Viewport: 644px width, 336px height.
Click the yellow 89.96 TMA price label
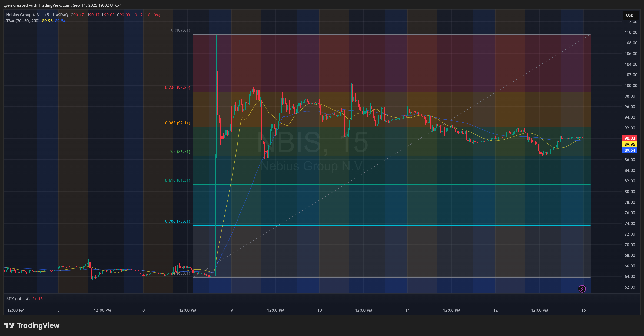(x=629, y=144)
